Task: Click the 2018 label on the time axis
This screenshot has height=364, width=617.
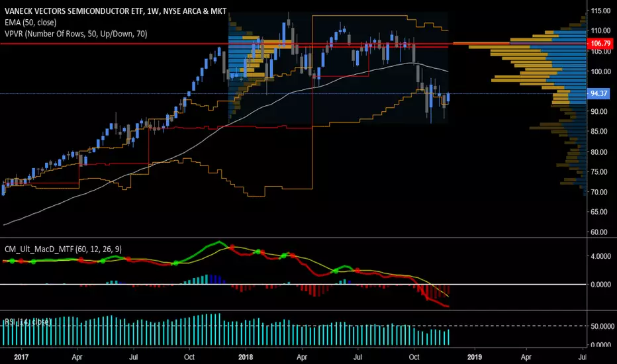Action: [246, 357]
